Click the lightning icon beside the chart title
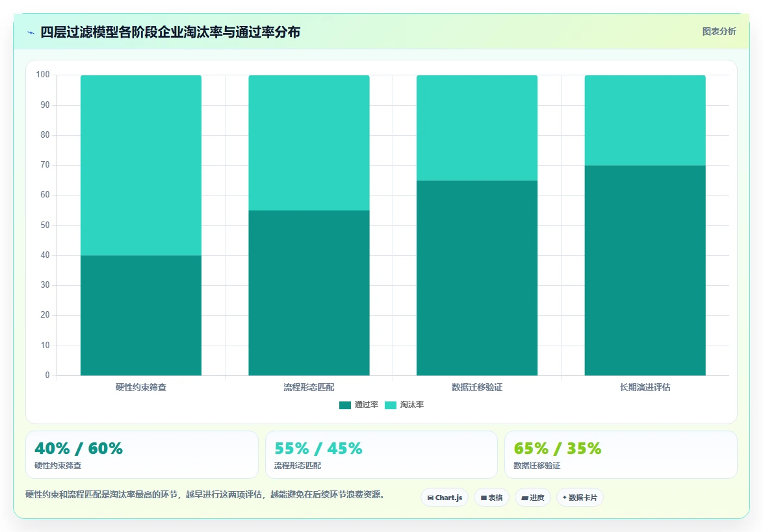This screenshot has height=532, width=763. 31,32
